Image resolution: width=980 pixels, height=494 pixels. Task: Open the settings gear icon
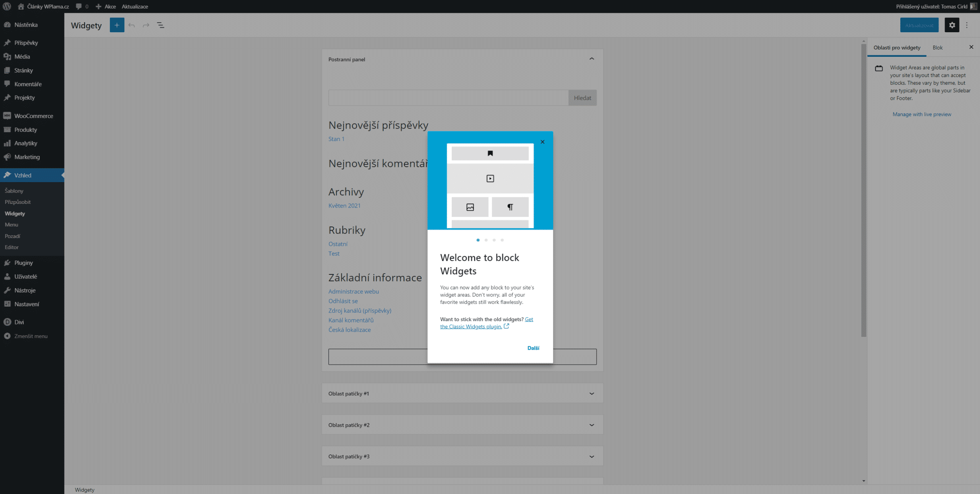952,25
